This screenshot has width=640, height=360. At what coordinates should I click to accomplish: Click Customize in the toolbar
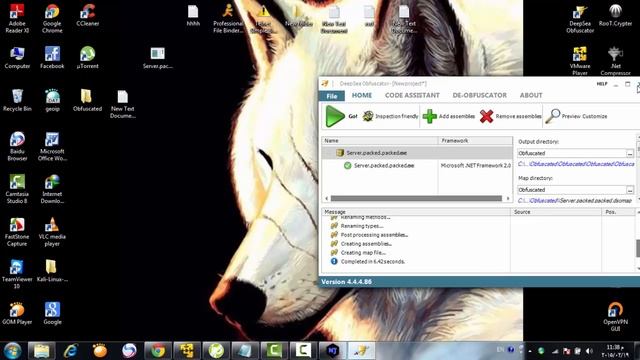(x=594, y=116)
